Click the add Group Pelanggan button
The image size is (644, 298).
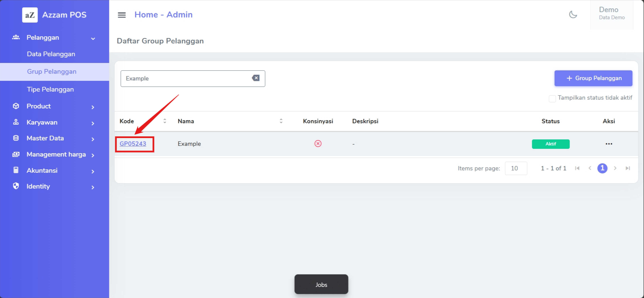593,78
